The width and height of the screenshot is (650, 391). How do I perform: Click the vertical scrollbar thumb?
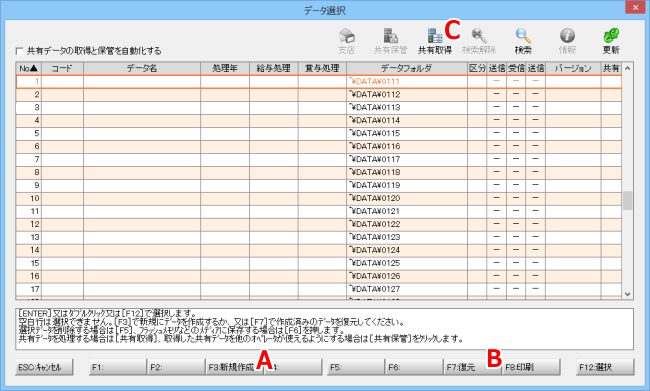[627, 200]
